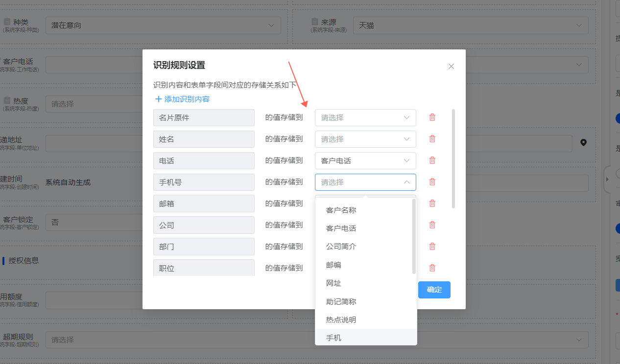The height and width of the screenshot is (364, 620).
Task: Delete the 职位 recognition rule
Action: click(x=432, y=268)
